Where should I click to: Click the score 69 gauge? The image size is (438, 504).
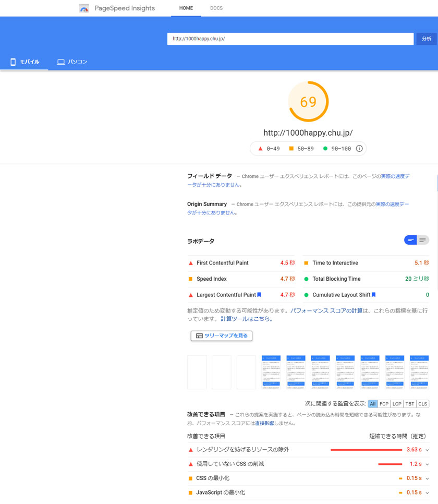(x=308, y=102)
